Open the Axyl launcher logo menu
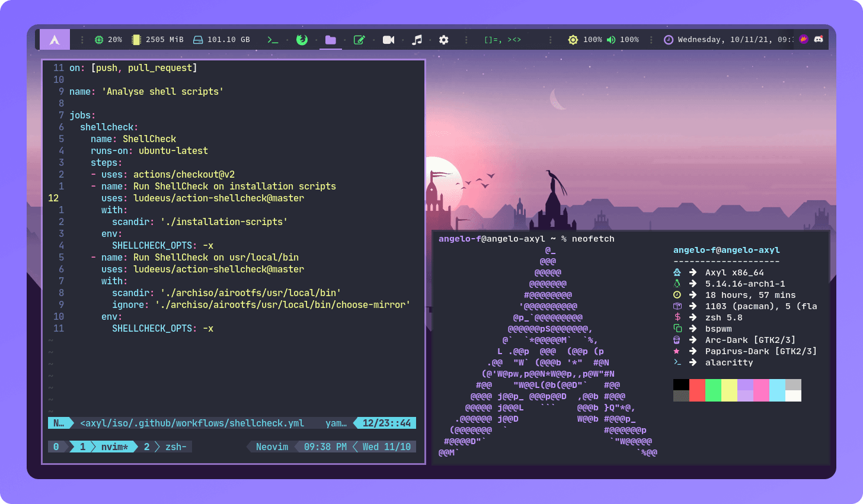Screen dimensions: 863x504 [x=55, y=40]
